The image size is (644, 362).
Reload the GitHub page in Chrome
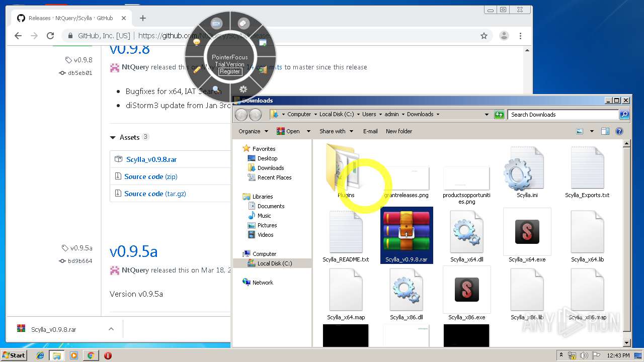pos(50,36)
